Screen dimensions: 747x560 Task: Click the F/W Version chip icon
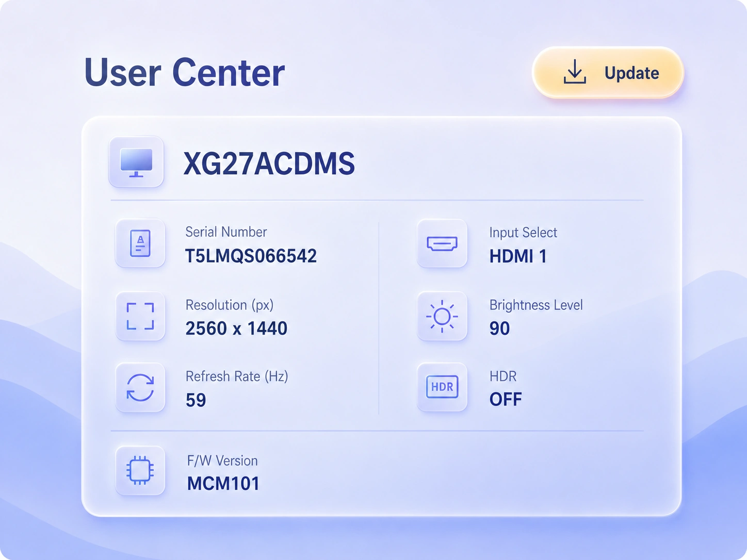pyautogui.click(x=140, y=470)
